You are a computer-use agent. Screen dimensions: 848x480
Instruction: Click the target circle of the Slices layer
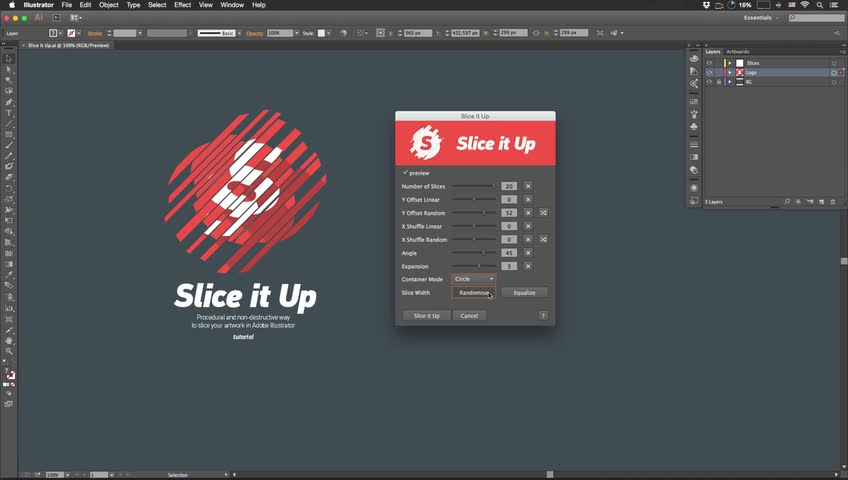(x=833, y=63)
